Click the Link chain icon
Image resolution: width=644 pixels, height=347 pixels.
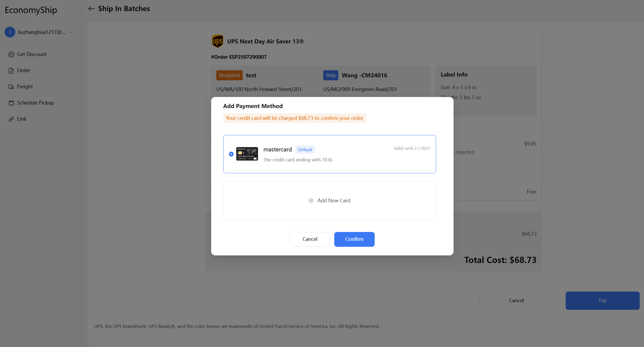pyautogui.click(x=11, y=119)
